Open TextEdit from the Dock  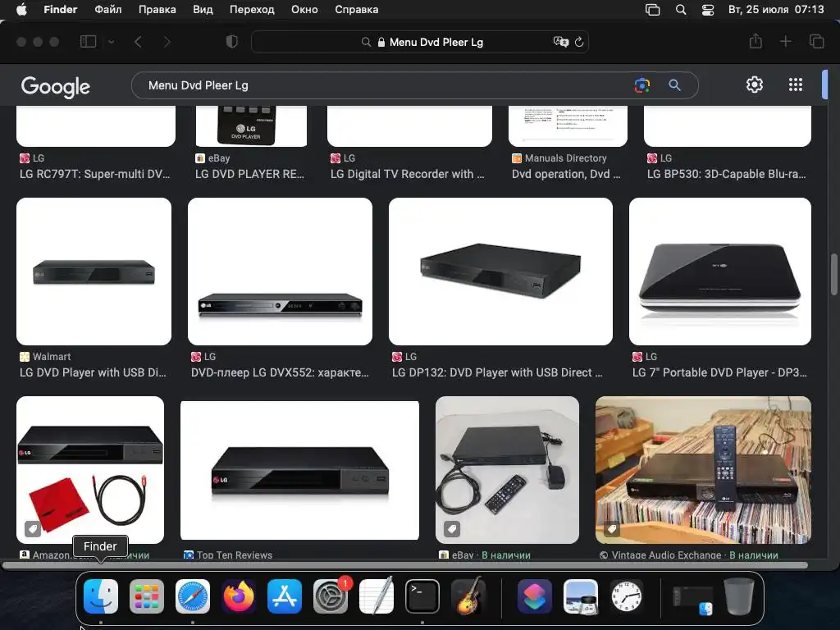[377, 596]
